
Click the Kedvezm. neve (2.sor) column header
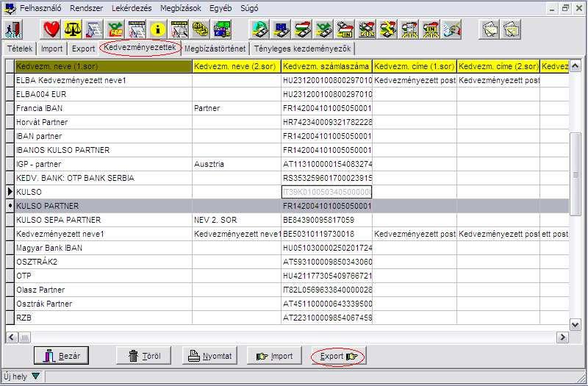[x=237, y=66]
